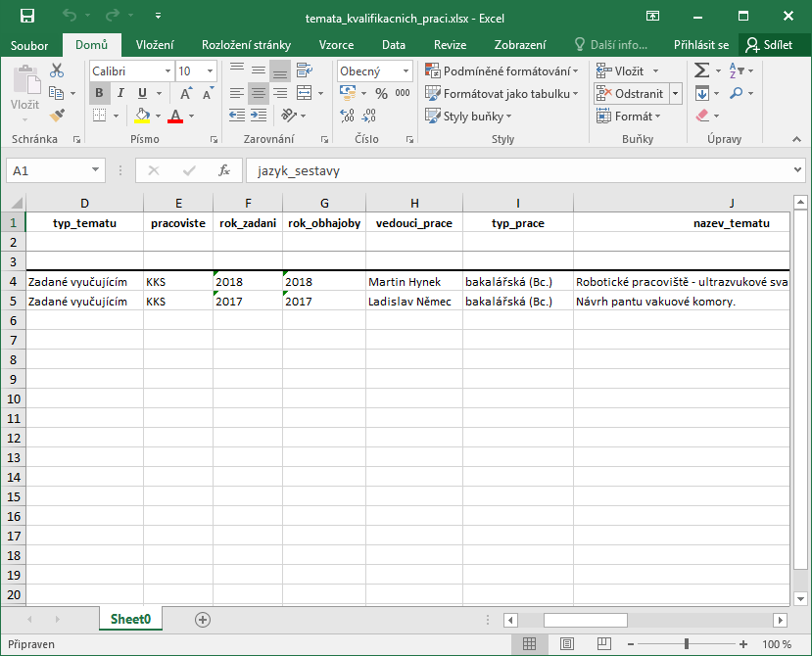This screenshot has width=812, height=656.
Task: Switch to Normal view in status bar
Action: pyautogui.click(x=529, y=644)
